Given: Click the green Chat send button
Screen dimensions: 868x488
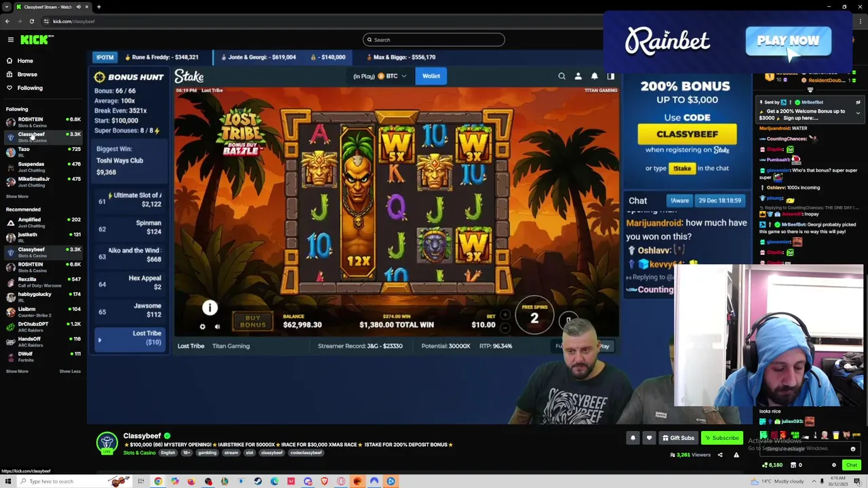Looking at the screenshot, I should coord(852,465).
